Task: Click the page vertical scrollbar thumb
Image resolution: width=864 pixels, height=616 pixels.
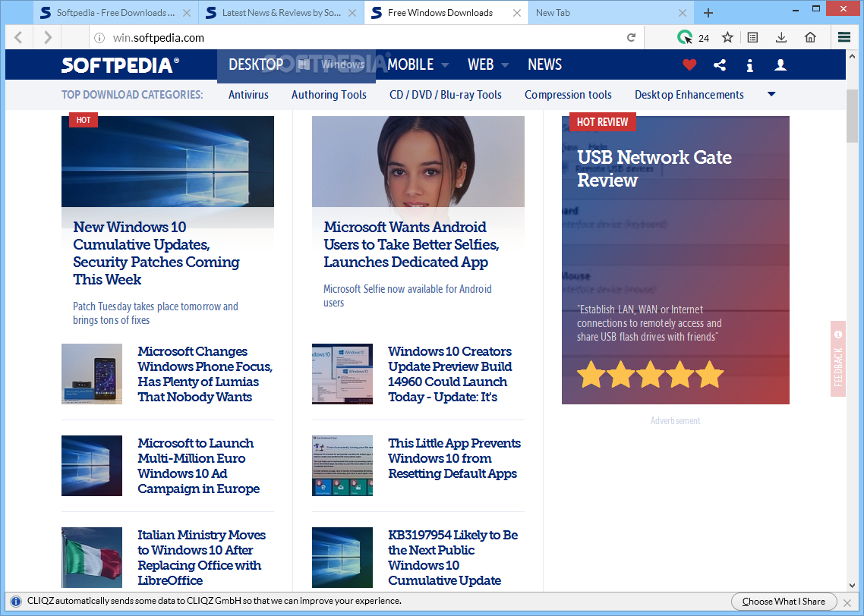Action: 853,115
